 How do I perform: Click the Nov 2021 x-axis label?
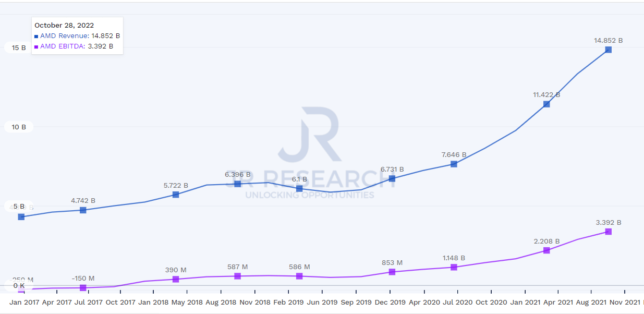pos(625,301)
